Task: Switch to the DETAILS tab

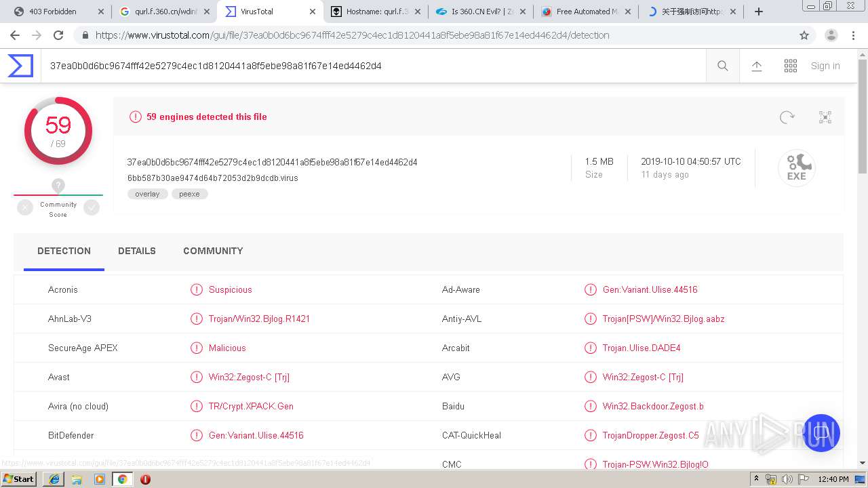Action: tap(137, 251)
